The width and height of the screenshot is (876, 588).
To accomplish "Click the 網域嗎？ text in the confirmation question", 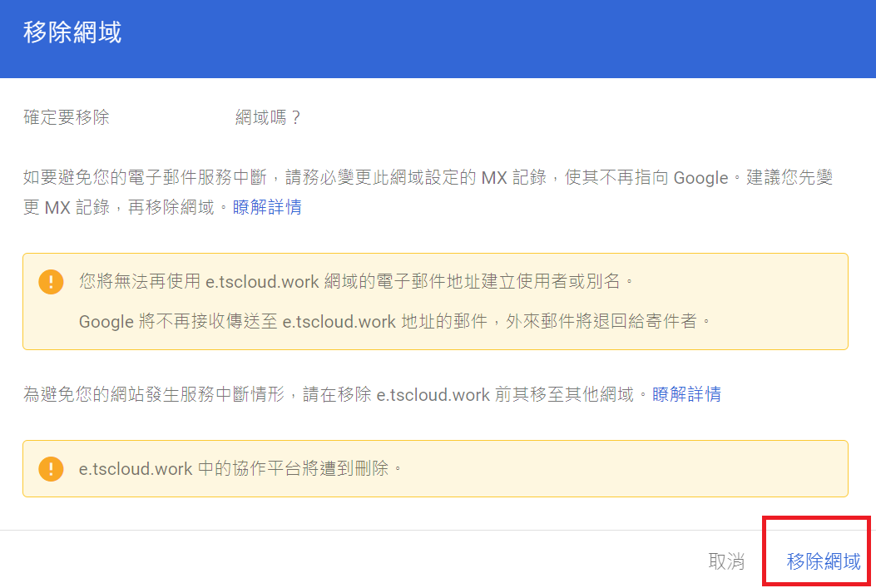I will tap(268, 117).
